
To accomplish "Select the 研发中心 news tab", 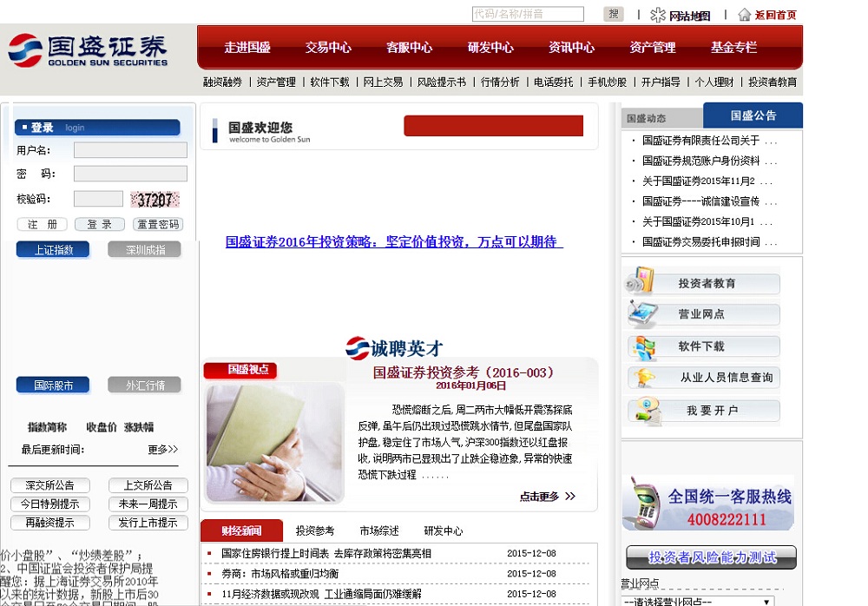I will (x=444, y=530).
